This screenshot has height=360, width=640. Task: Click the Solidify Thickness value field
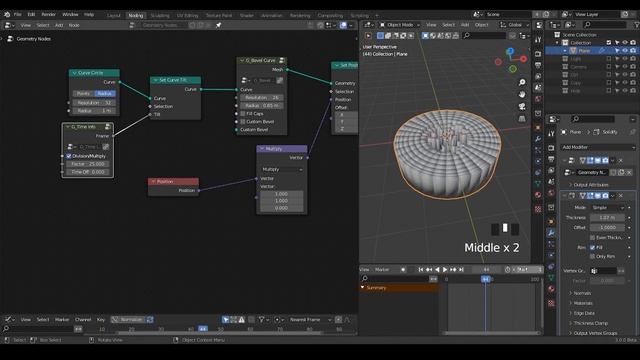point(607,218)
